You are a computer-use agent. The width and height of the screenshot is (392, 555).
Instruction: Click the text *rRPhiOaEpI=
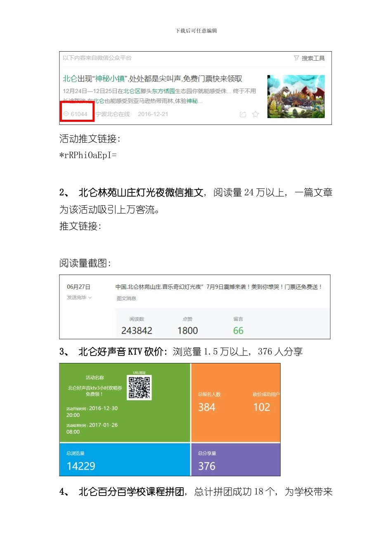pos(88,155)
